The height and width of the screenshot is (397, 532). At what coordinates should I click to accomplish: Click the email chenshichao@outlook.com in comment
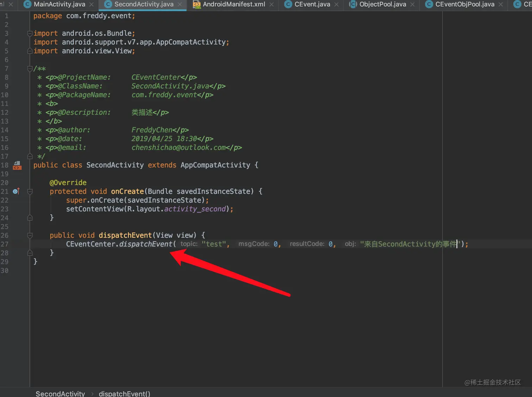(x=178, y=148)
